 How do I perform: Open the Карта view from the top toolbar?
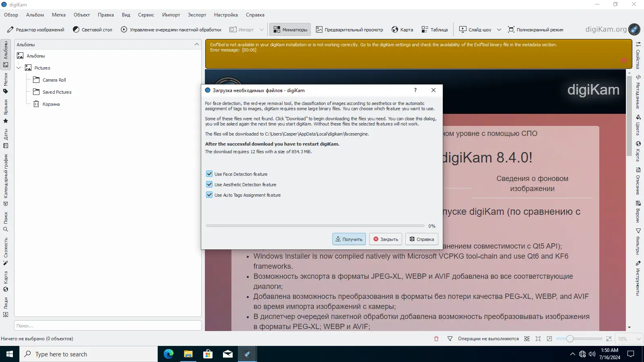tap(402, 30)
